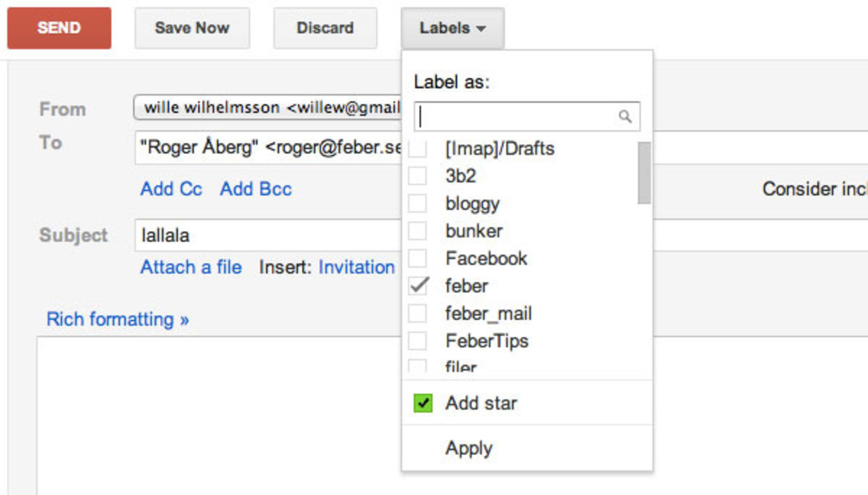
Task: Open the Add Bcc field
Action: click(x=255, y=189)
